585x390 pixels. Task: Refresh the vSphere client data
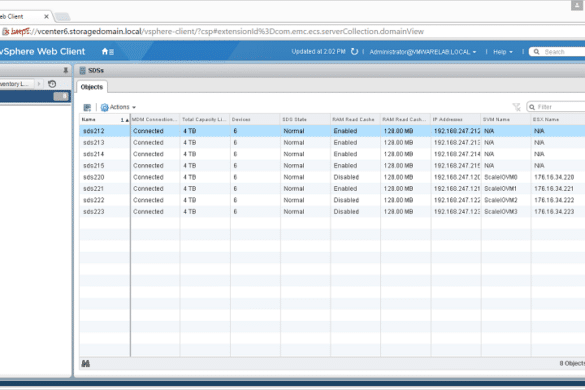tap(354, 52)
